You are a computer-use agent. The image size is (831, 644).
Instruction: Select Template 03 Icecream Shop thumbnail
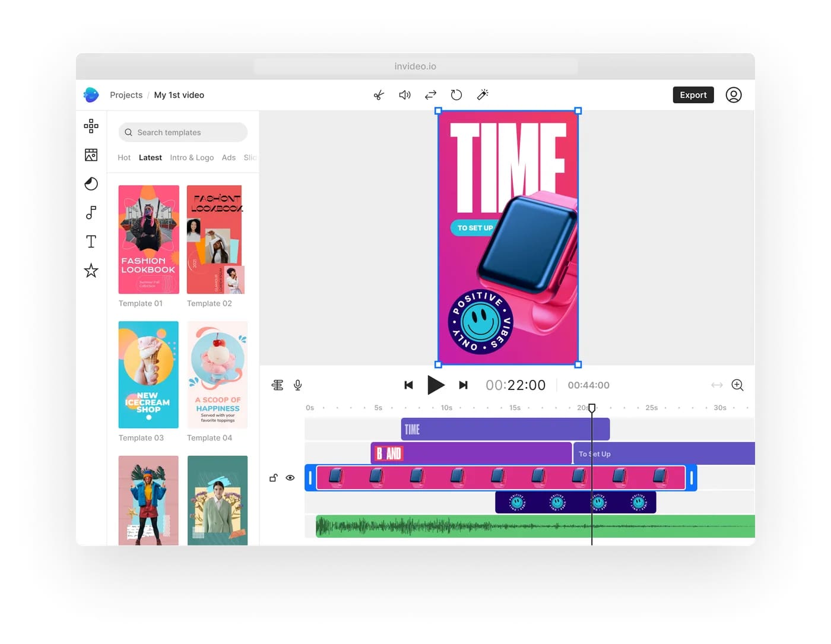tap(148, 375)
